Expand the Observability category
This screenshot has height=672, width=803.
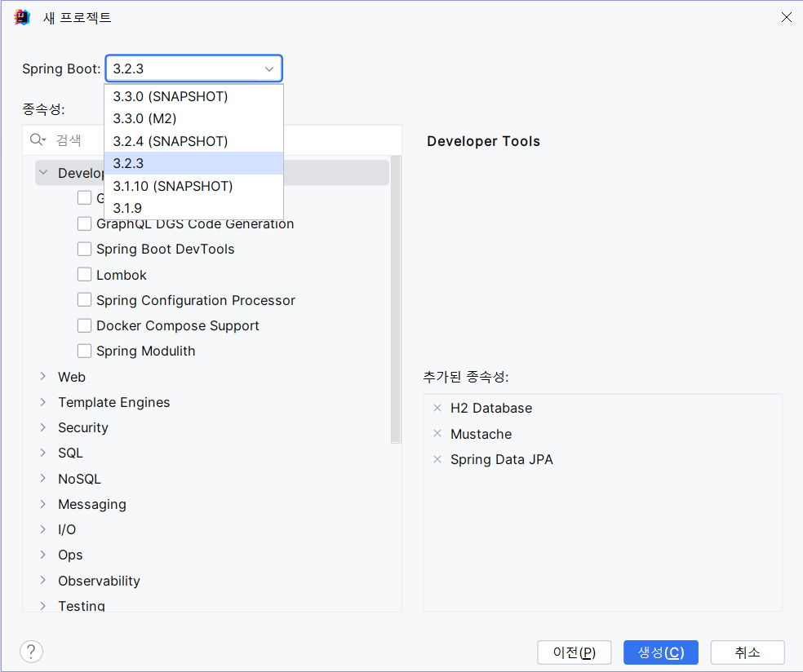[43, 581]
